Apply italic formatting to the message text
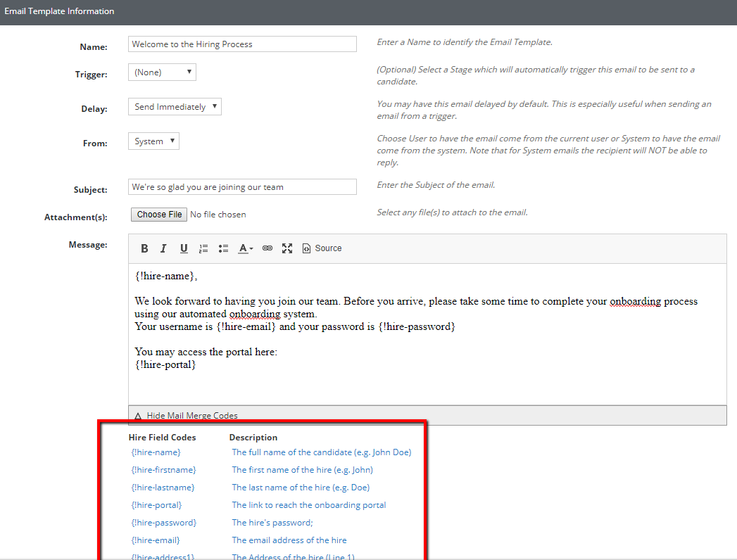The height and width of the screenshot is (560, 737). [x=163, y=248]
